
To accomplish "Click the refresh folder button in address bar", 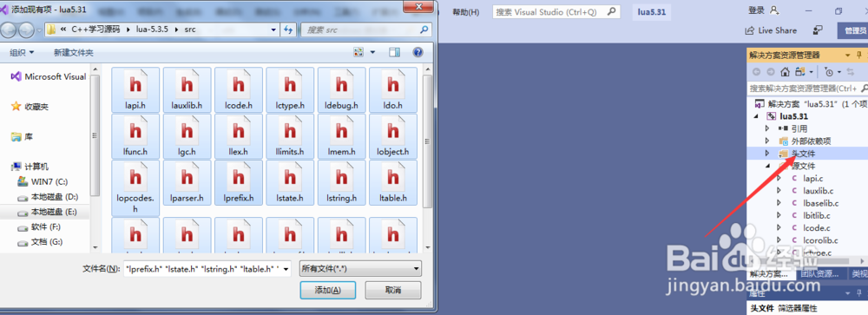I will coord(288,30).
